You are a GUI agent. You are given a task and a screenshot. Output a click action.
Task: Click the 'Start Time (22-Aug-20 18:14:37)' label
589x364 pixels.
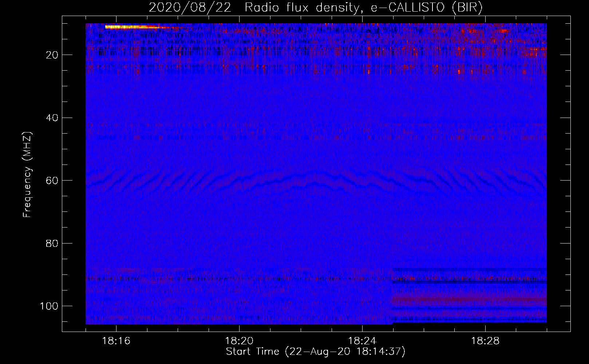click(316, 352)
